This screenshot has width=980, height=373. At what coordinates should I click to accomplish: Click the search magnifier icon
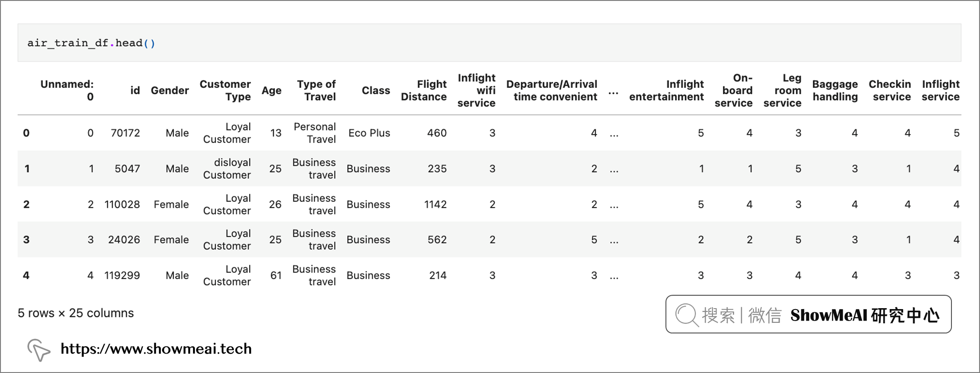[x=687, y=315]
